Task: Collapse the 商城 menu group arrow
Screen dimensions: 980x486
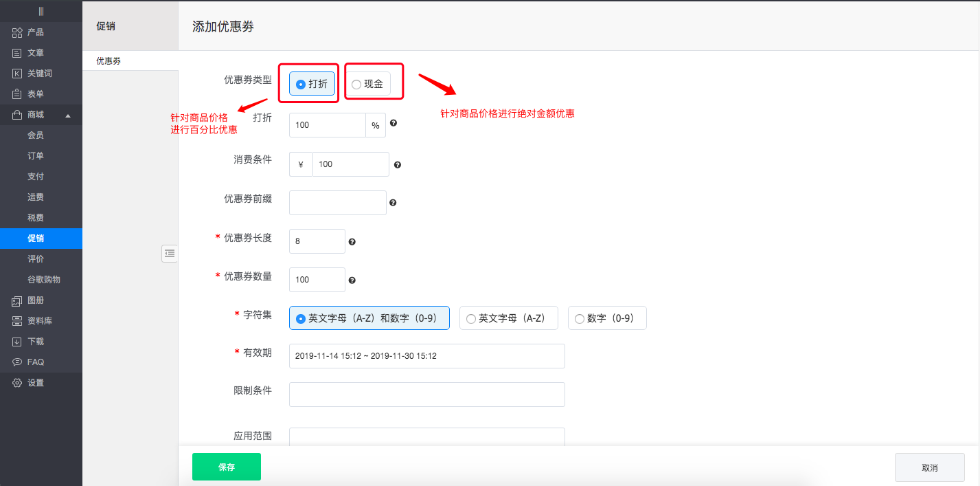Action: tap(68, 115)
